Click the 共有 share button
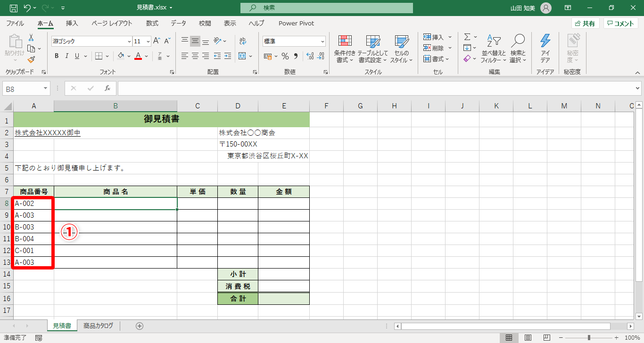Screen dimensions: 644x343 click(x=586, y=24)
